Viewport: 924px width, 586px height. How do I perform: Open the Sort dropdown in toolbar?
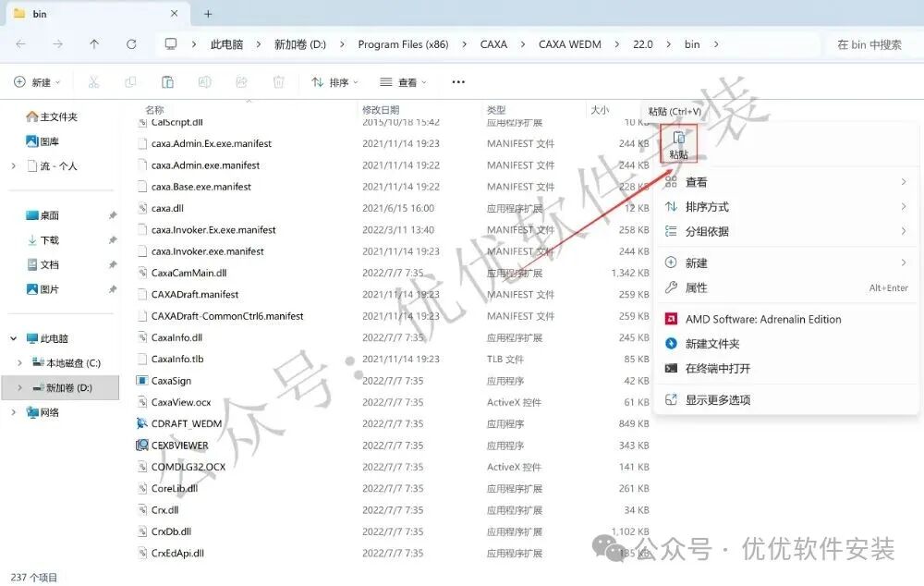click(334, 82)
